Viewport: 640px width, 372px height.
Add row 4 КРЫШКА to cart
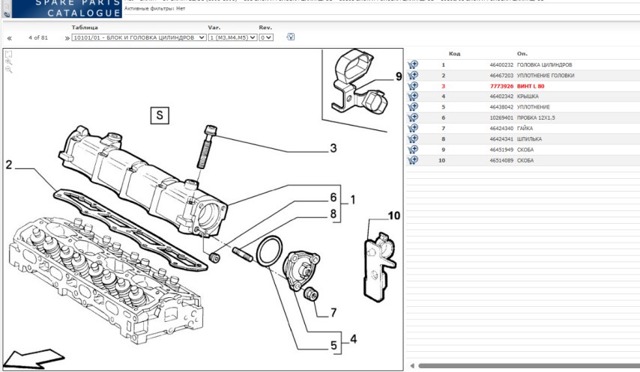413,96
